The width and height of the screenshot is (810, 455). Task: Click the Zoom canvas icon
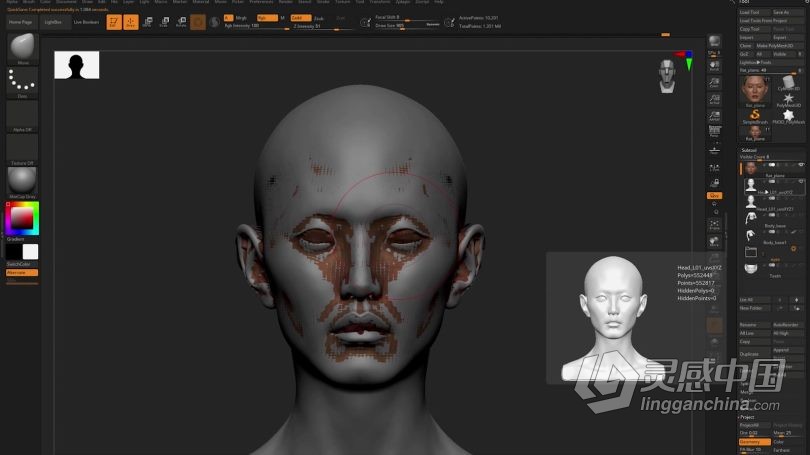click(714, 83)
